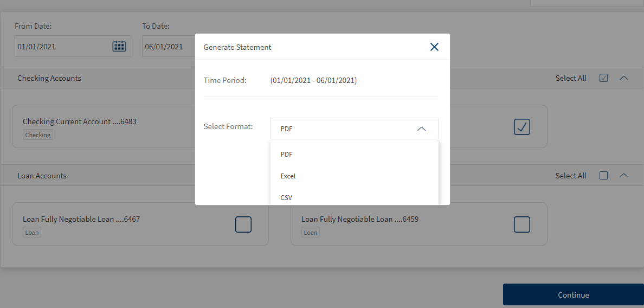Viewport: 644px width, 308px height.
Task: Click Checking Current Account 6483 card title
Action: (80, 122)
